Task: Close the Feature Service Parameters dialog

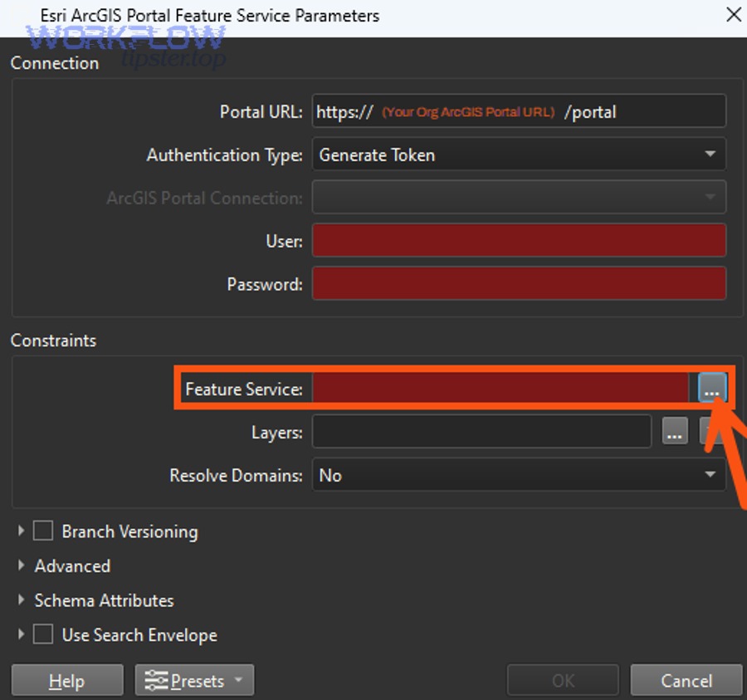Action: pyautogui.click(x=734, y=14)
